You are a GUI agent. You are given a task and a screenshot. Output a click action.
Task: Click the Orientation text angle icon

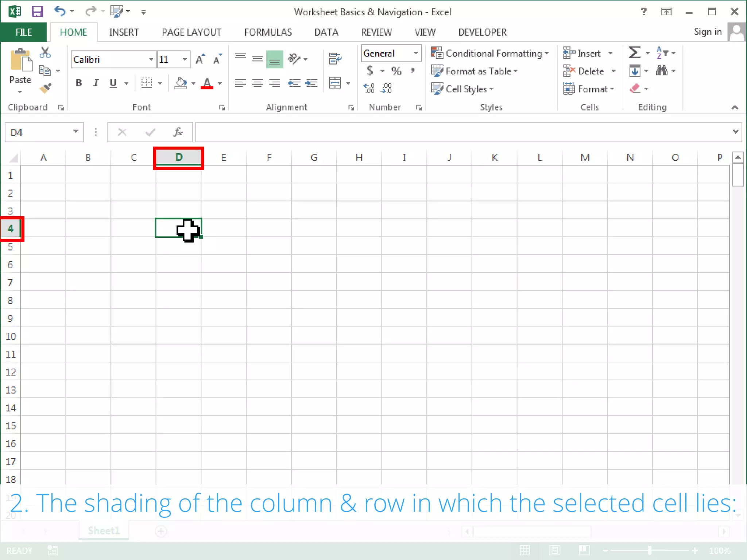pos(294,58)
